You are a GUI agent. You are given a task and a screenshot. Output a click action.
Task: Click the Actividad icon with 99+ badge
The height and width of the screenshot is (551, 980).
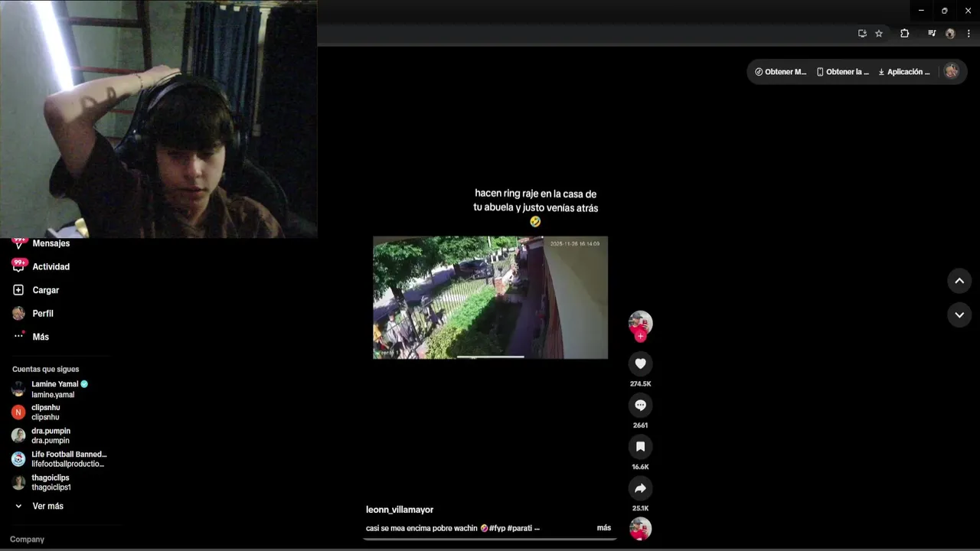[19, 266]
